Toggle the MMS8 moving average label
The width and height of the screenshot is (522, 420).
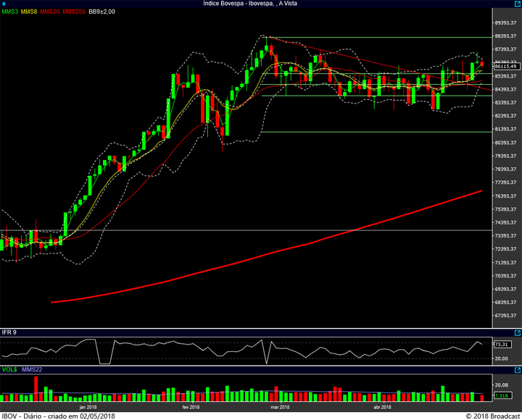pos(30,12)
